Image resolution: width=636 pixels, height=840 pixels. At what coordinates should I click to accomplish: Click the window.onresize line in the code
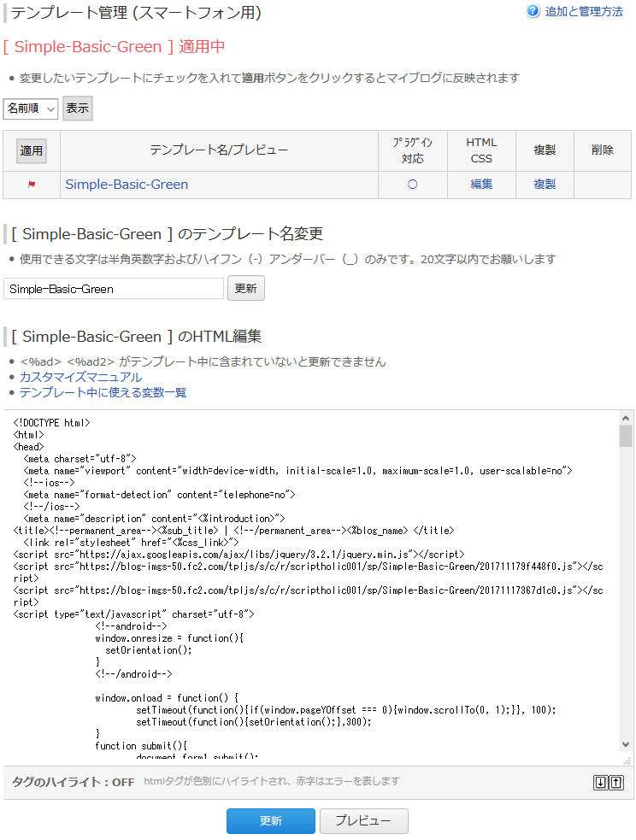[169, 638]
